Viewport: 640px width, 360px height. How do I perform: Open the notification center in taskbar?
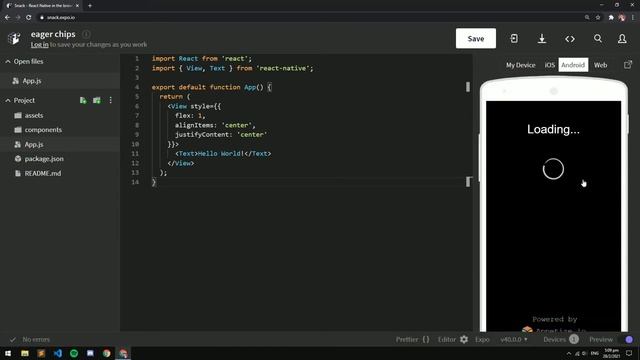[x=629, y=353]
